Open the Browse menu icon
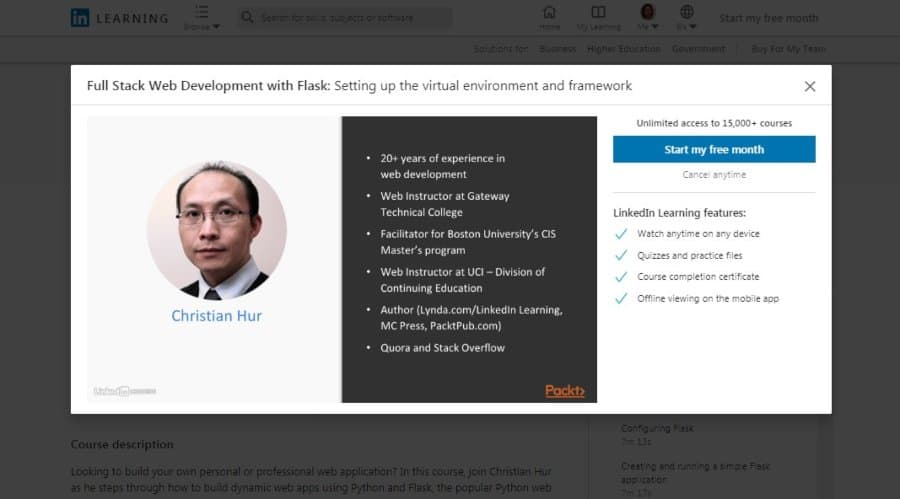The height and width of the screenshot is (499, 900). pos(201,18)
